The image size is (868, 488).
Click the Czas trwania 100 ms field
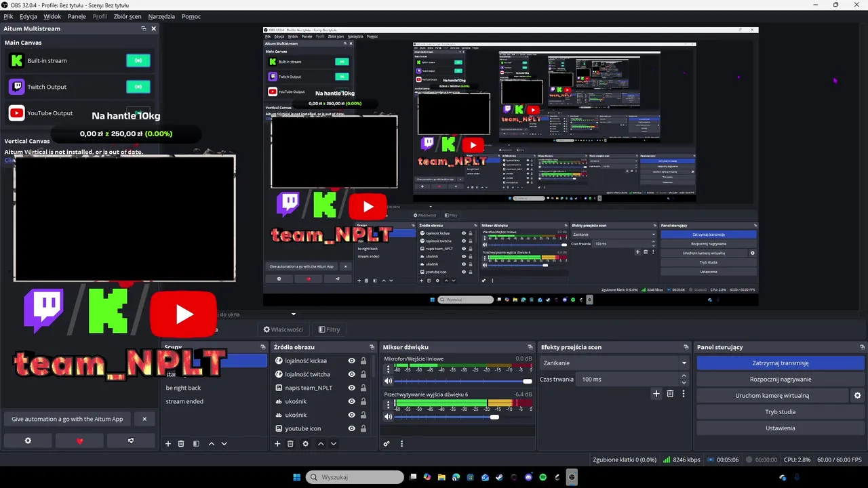pyautogui.click(x=627, y=379)
